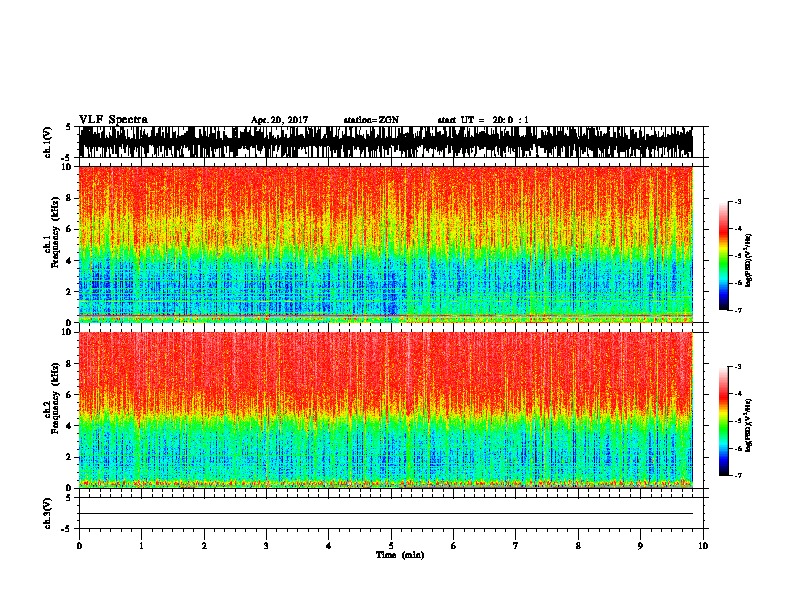This screenshot has width=792, height=612.
Task: Click the '8' kHz tick on ch.1 frequency axis
Action: (x=70, y=198)
